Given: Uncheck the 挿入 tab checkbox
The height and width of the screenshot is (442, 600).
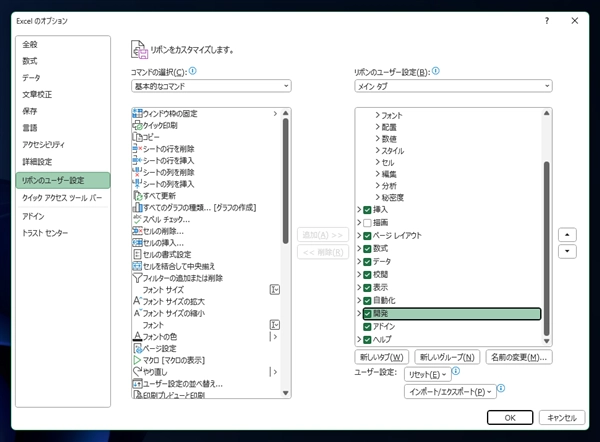Looking at the screenshot, I should (367, 210).
